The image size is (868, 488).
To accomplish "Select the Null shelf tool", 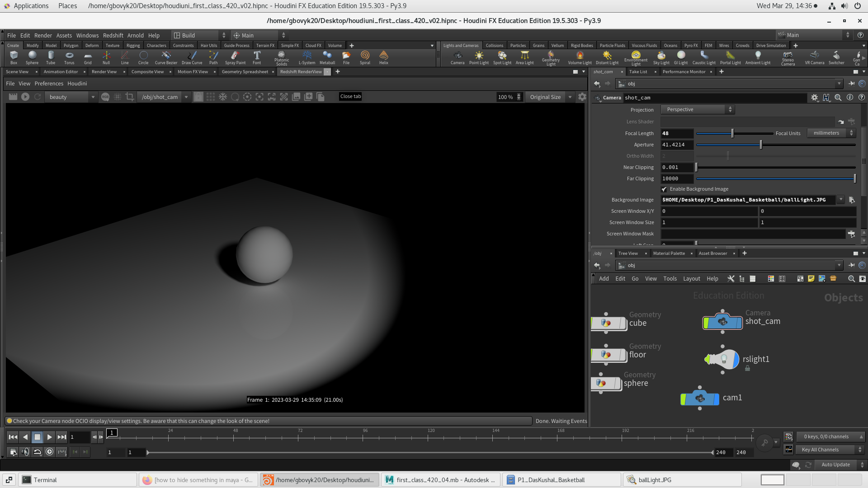I will click(106, 57).
